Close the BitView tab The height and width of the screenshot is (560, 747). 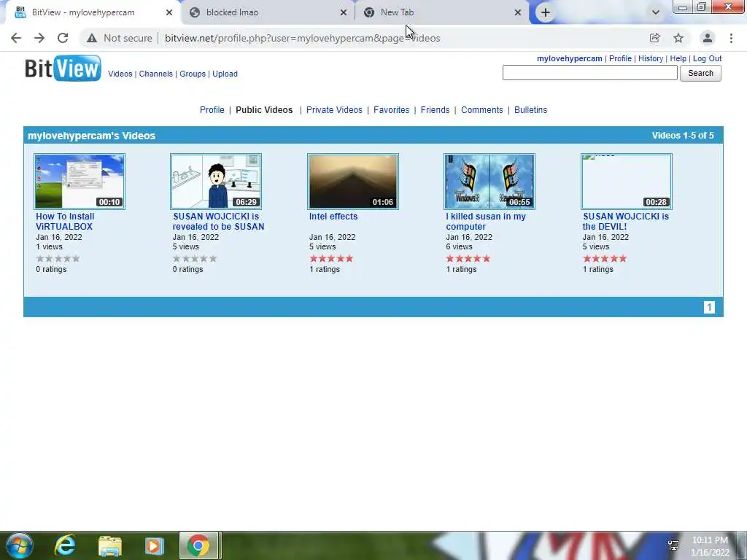coord(169,12)
